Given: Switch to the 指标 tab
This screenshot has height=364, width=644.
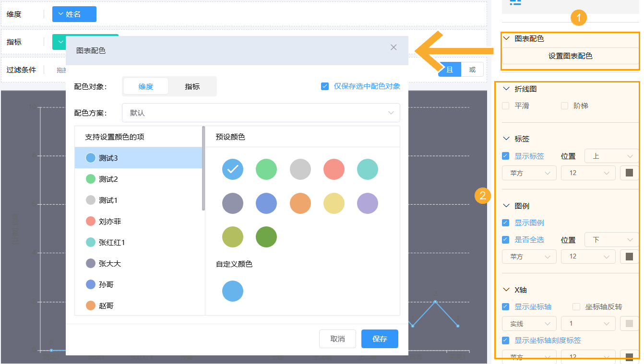Looking at the screenshot, I should pyautogui.click(x=192, y=86).
